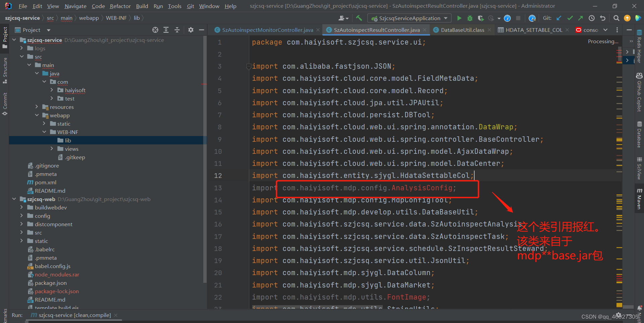Switch to HDATA_SETTABLE_COL tab
The image size is (644, 323).
coord(534,30)
